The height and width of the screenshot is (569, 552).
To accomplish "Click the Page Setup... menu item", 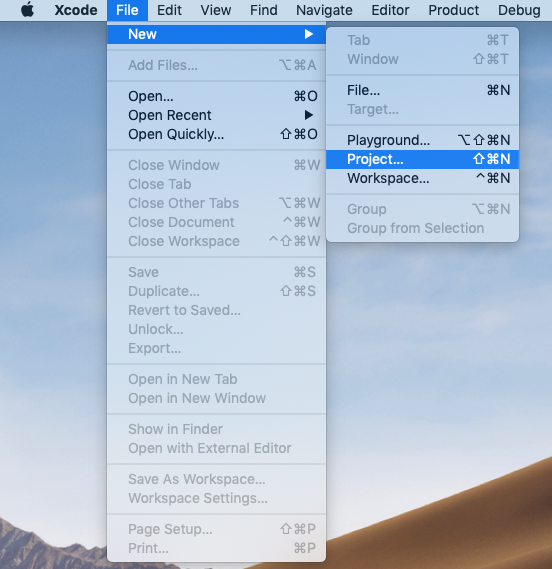I will point(216,529).
